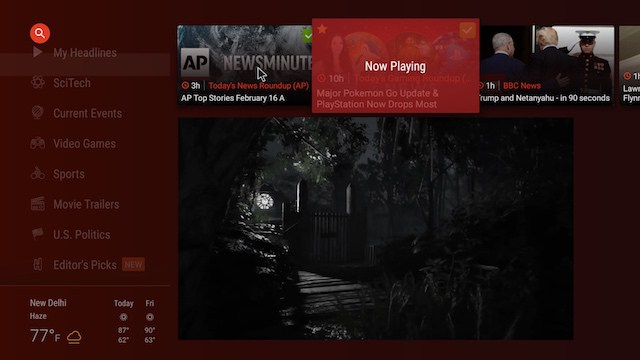
Task: Open the My Headlines menu item
Action: [x=85, y=53]
